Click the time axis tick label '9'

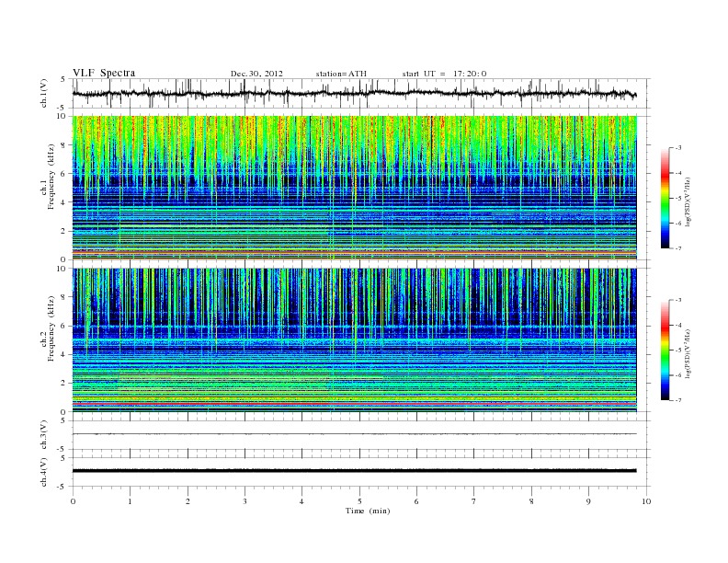[x=588, y=501]
